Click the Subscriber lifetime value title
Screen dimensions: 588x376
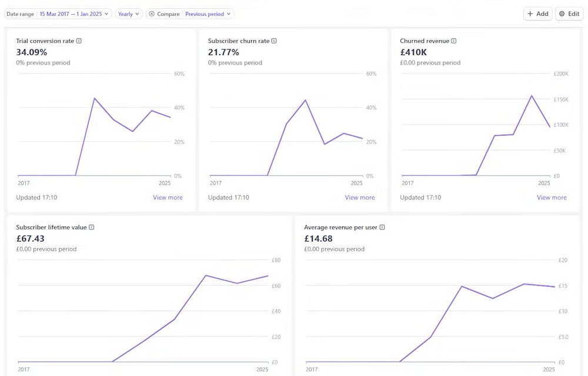[51, 227]
